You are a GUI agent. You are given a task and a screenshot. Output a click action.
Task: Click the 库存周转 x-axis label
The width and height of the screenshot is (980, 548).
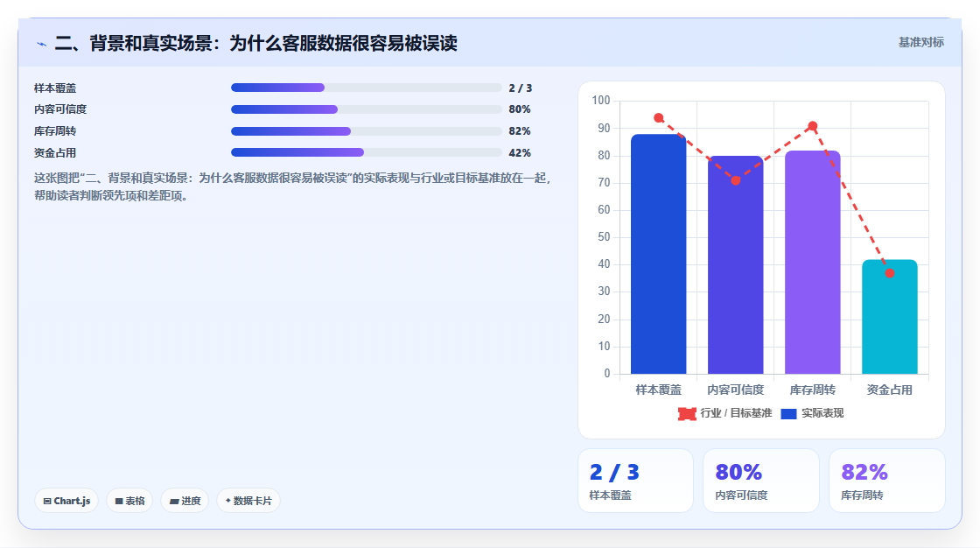pos(813,390)
